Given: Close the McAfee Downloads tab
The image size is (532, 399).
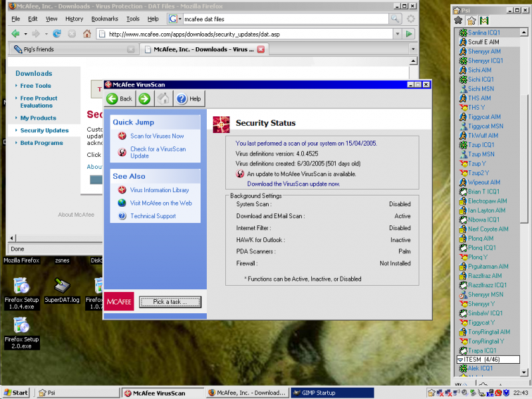Looking at the screenshot, I should (261, 49).
